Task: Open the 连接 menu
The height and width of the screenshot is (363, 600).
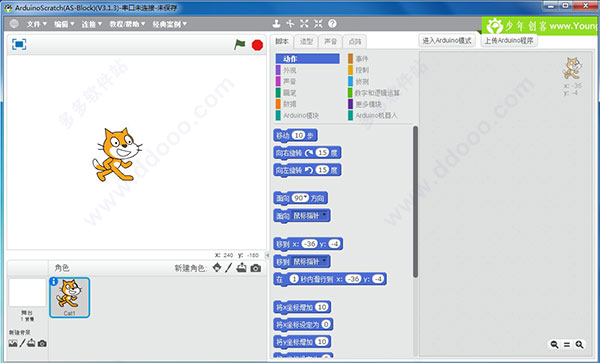Action: click(91, 24)
